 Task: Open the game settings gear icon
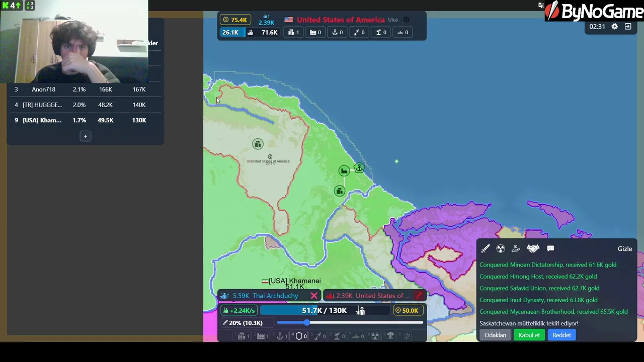615,27
